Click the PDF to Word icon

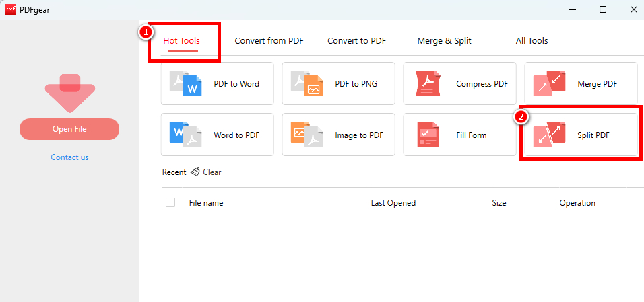click(x=186, y=83)
